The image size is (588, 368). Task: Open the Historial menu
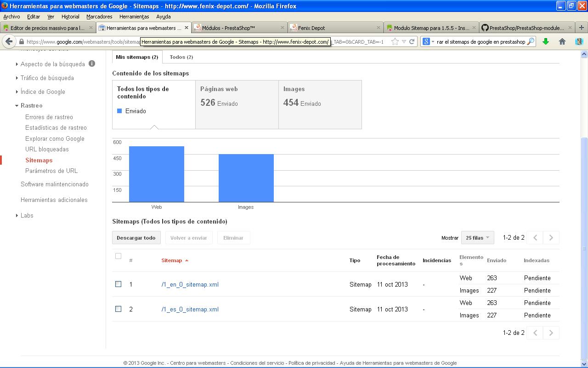tap(70, 17)
